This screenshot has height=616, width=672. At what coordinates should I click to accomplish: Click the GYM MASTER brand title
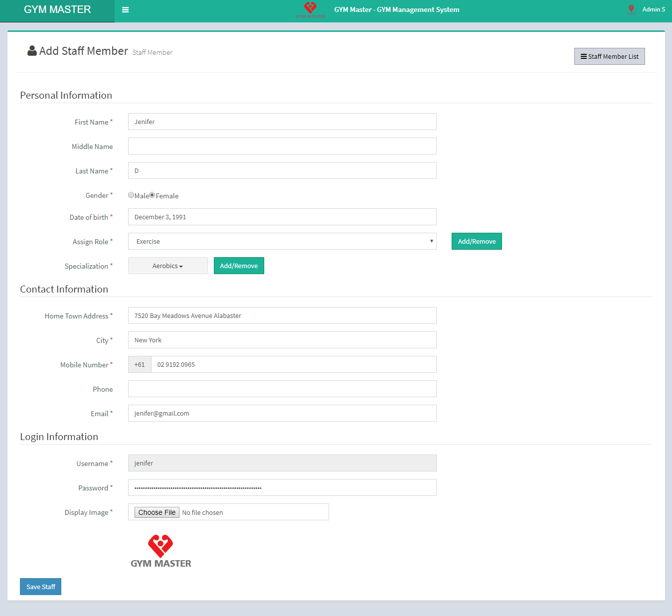point(57,10)
